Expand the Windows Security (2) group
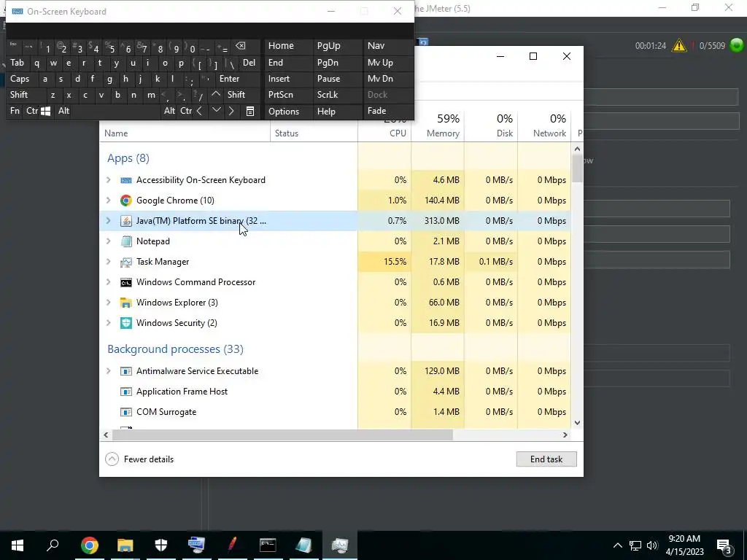 coord(108,323)
